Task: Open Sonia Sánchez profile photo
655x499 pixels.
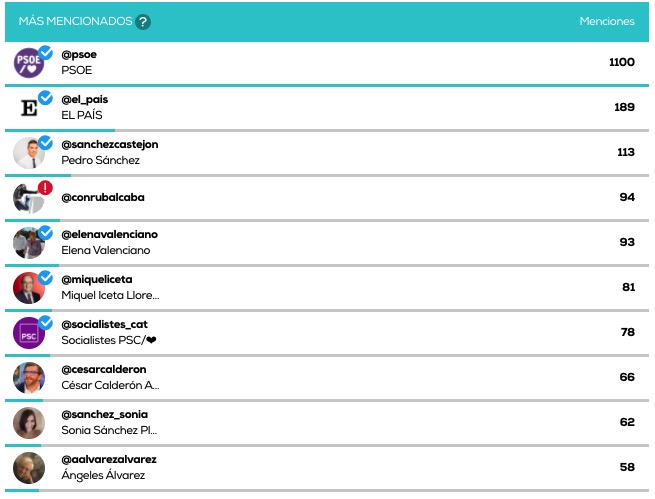Action: [x=29, y=423]
